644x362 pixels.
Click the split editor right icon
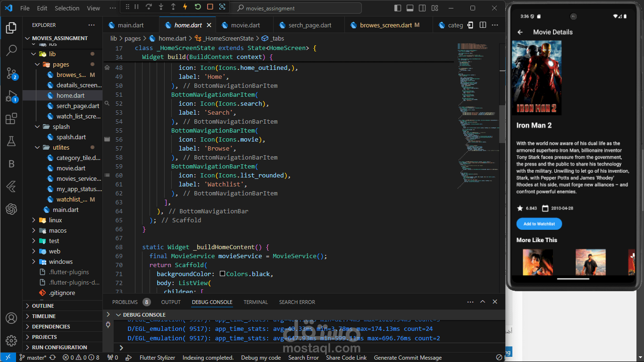pos(483,25)
